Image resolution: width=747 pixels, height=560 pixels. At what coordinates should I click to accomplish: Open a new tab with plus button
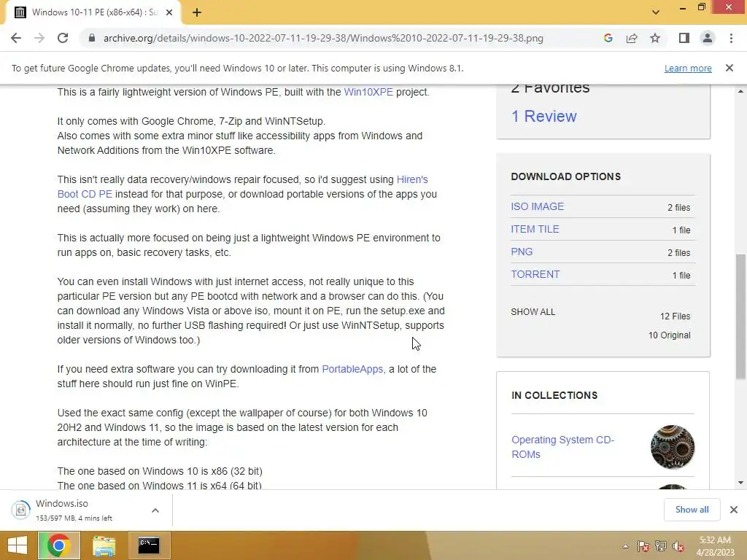click(197, 12)
